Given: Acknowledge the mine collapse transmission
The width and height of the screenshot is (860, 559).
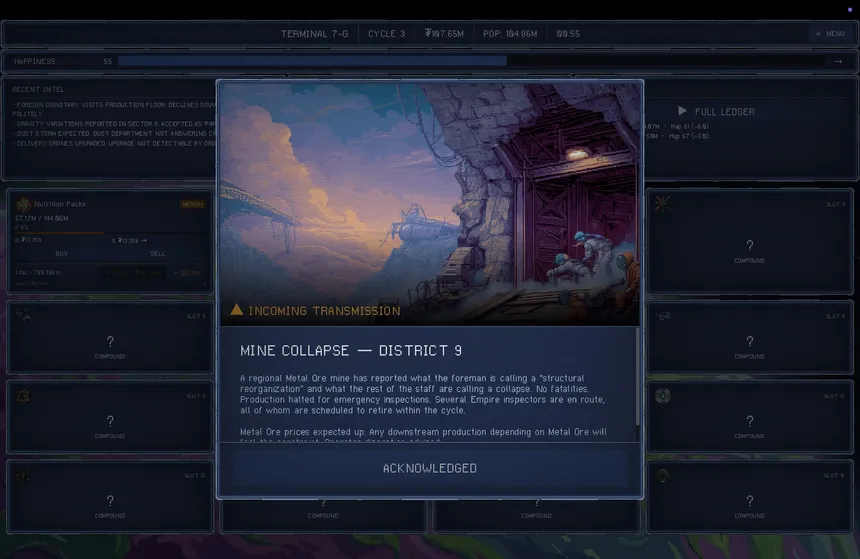Looking at the screenshot, I should pos(429,468).
